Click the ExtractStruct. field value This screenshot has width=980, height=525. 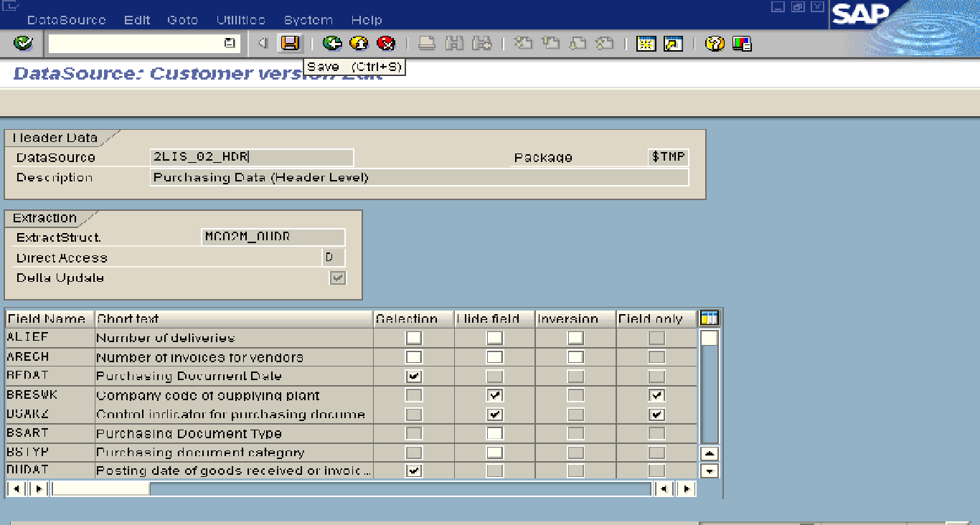click(x=273, y=237)
